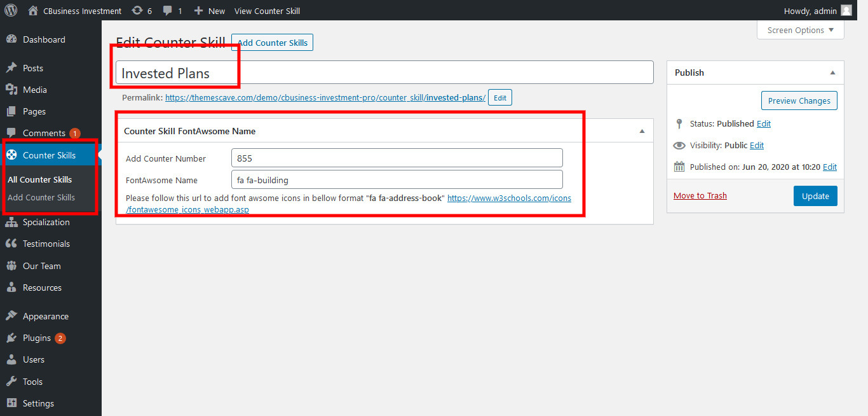Click the title field with Invested Plans
The width and height of the screenshot is (868, 416).
(x=384, y=73)
